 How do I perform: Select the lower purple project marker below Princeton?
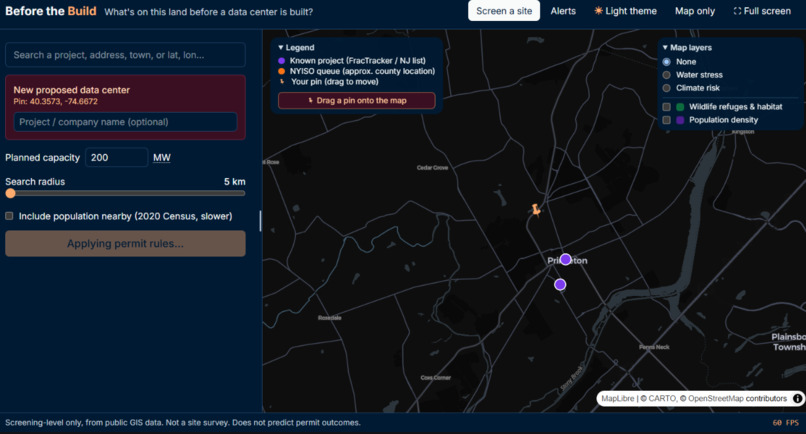click(560, 284)
